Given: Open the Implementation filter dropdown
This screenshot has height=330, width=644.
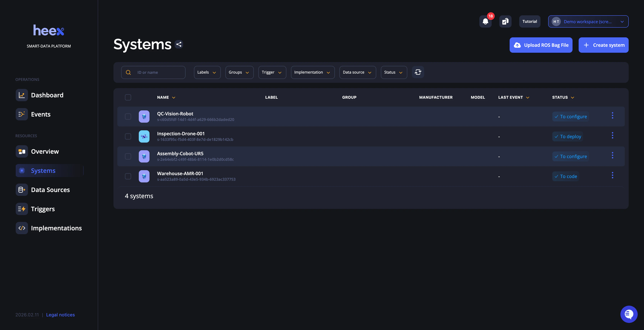Looking at the screenshot, I should [312, 72].
